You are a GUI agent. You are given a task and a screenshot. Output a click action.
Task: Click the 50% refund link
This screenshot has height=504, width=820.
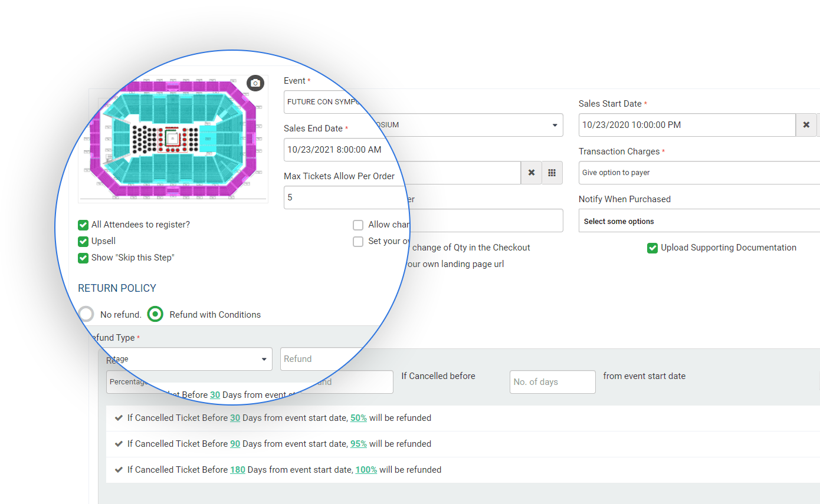(359, 418)
